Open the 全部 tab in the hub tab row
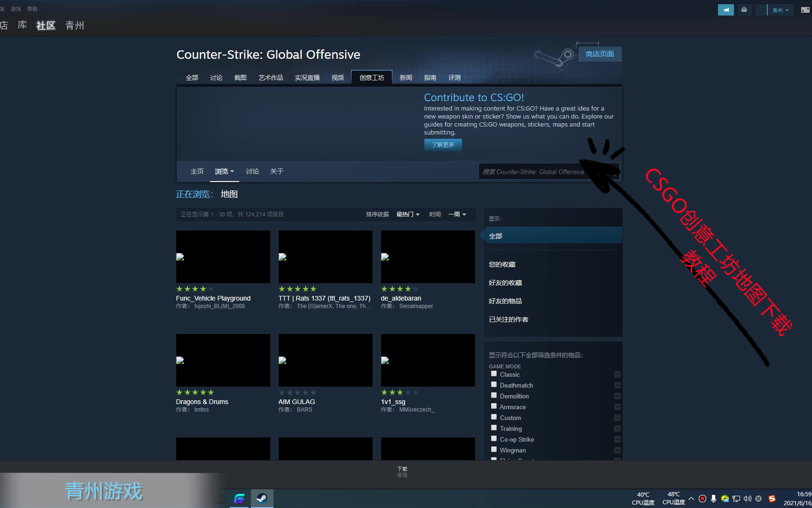The height and width of the screenshot is (508, 812). click(x=192, y=78)
